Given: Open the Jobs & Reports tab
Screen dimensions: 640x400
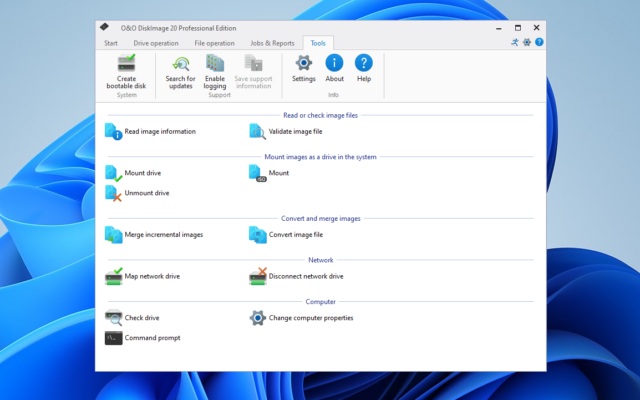Looking at the screenshot, I should [272, 43].
